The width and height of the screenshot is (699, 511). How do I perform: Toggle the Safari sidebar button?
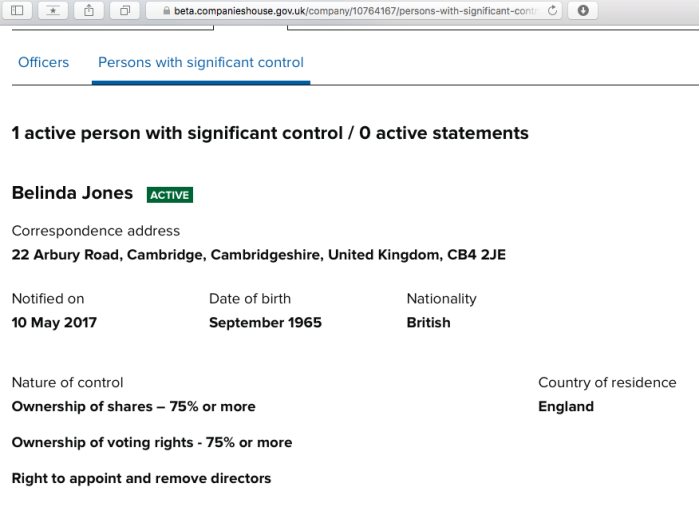[17, 11]
